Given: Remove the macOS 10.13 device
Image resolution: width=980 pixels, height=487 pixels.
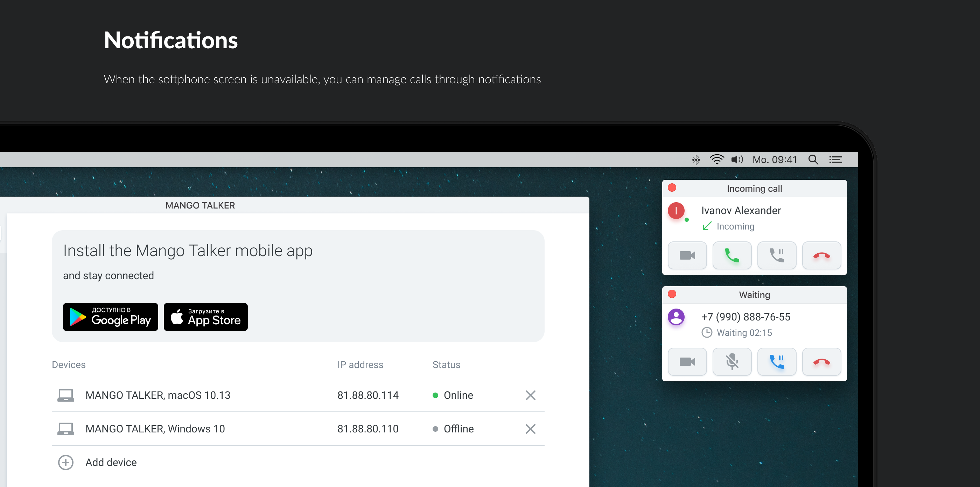Looking at the screenshot, I should (x=531, y=395).
